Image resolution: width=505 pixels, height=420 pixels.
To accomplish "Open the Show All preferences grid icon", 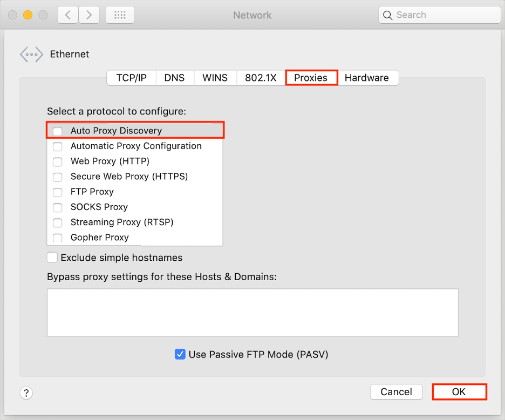I will pyautogui.click(x=120, y=15).
